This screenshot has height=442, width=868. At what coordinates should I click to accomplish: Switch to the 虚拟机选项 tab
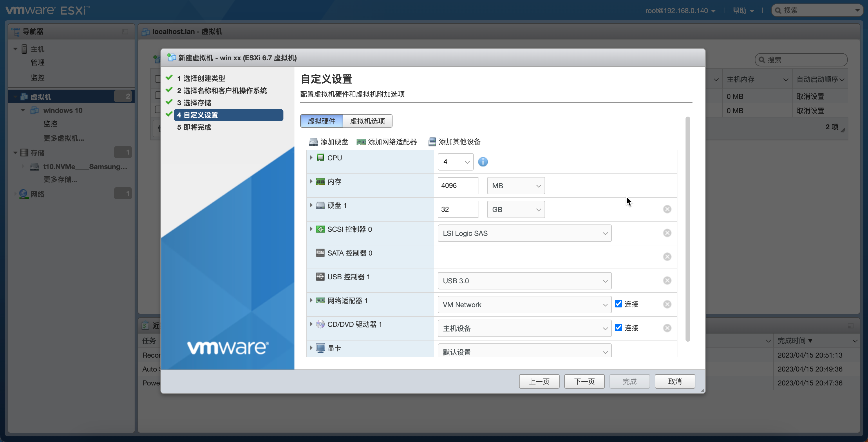pos(367,121)
